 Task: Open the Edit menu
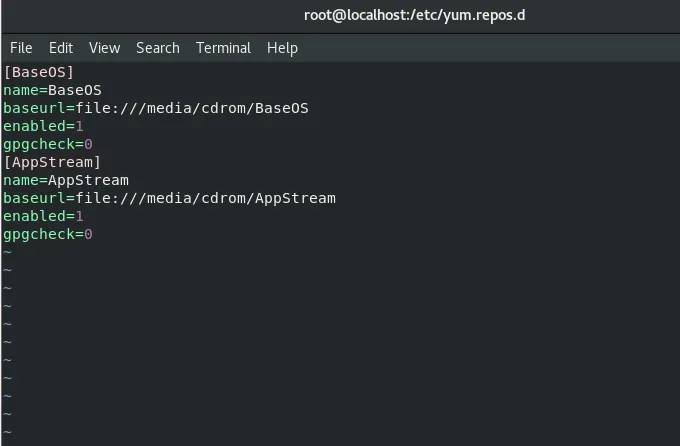click(61, 48)
